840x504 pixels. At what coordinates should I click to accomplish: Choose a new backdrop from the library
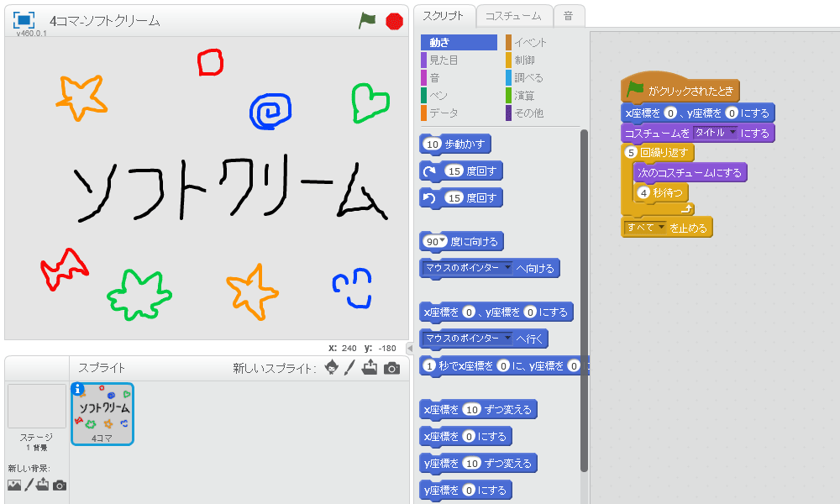pos(13,485)
